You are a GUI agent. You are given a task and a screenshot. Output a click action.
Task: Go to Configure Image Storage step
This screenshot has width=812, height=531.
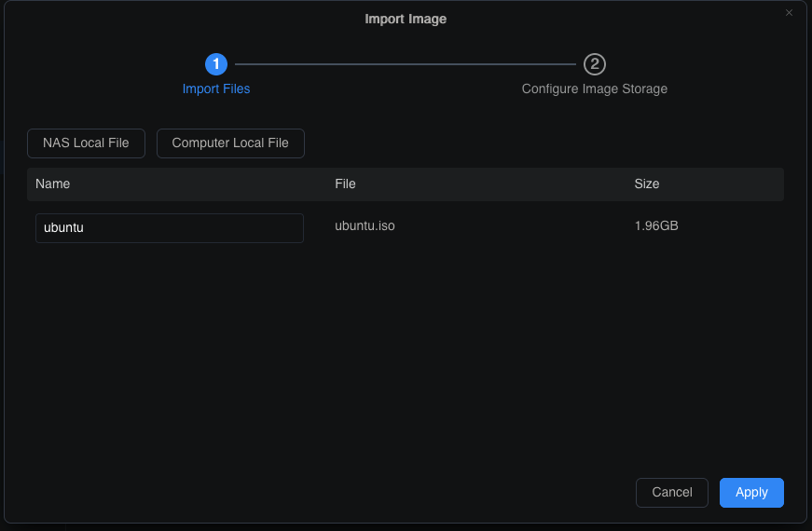[594, 89]
